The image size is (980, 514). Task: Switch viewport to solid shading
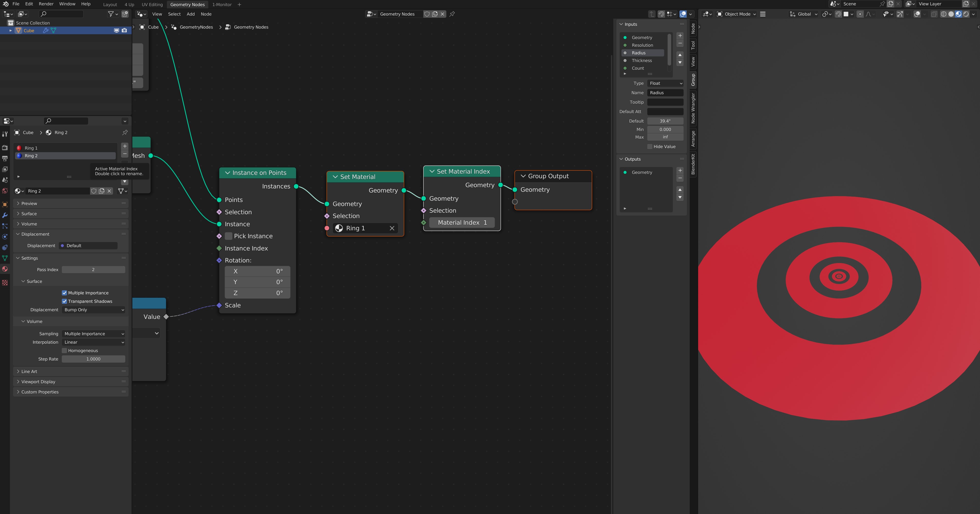tap(951, 14)
